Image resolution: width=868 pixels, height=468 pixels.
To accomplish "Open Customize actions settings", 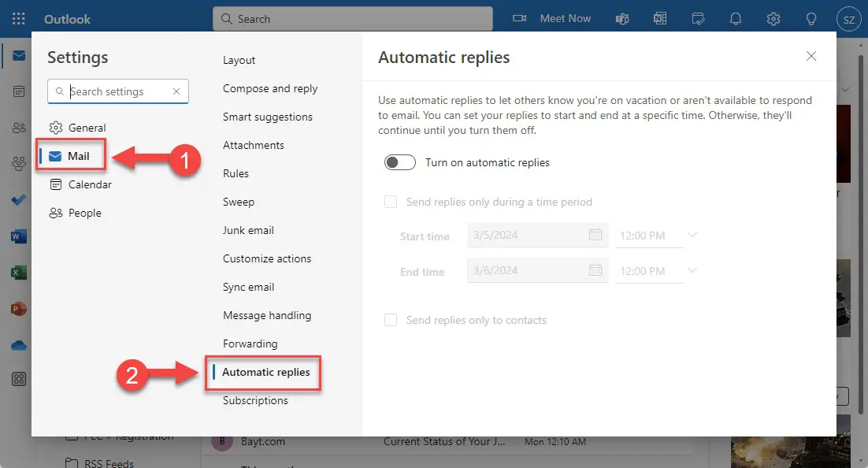I will [267, 258].
